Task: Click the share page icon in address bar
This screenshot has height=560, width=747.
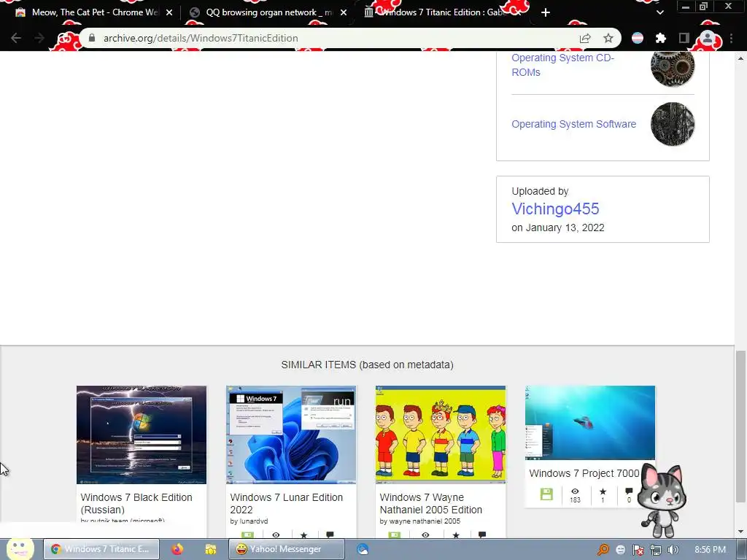Action: [585, 38]
